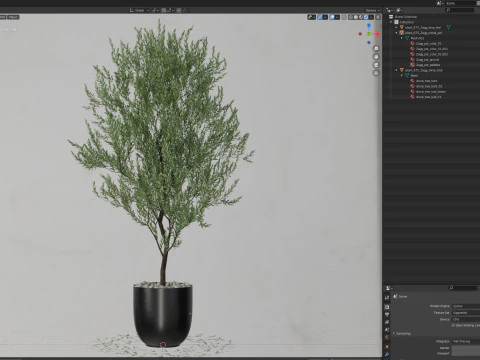Switch to wireframe viewport shading
The height and width of the screenshot is (360, 480).
click(x=351, y=17)
